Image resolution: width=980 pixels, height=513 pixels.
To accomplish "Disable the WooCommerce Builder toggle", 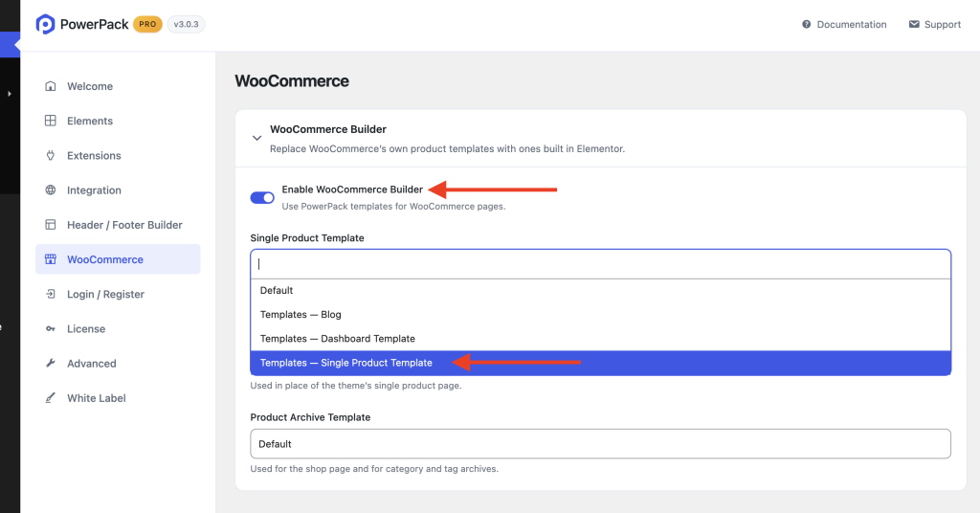I will [x=262, y=197].
